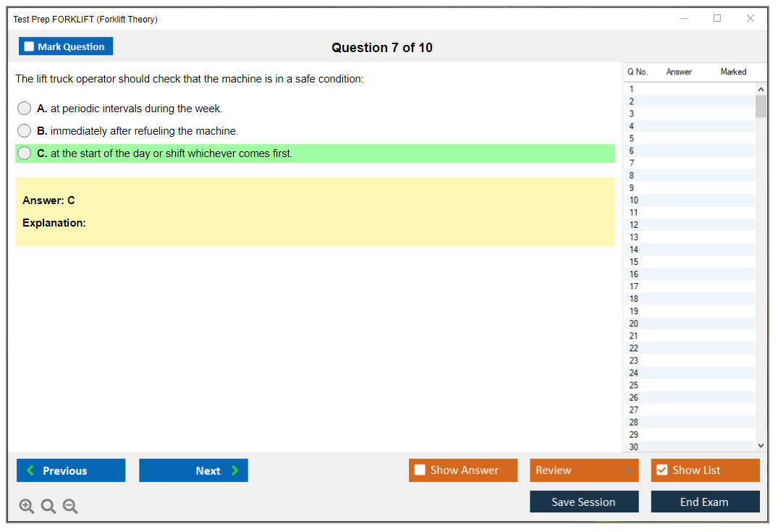Click the zoom out magnifier icon
778x532 pixels.
pos(70,507)
